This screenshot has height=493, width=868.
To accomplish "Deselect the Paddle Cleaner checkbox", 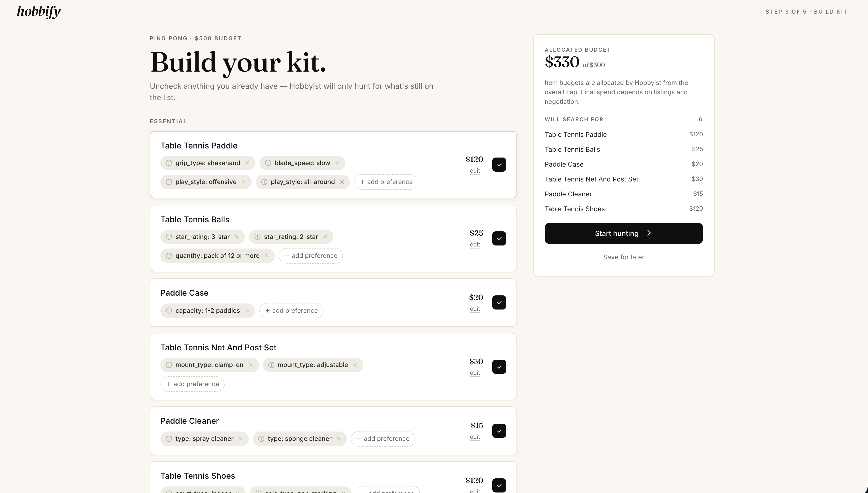I will pyautogui.click(x=499, y=431).
